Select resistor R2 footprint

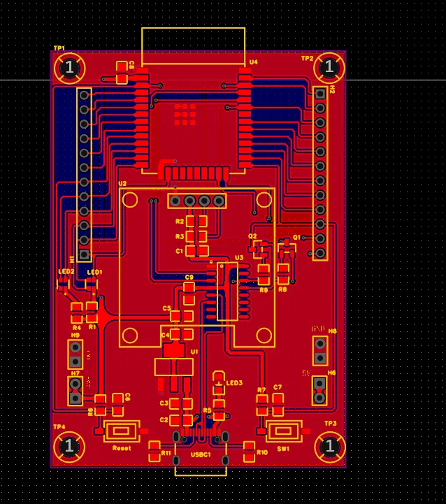[x=196, y=221]
